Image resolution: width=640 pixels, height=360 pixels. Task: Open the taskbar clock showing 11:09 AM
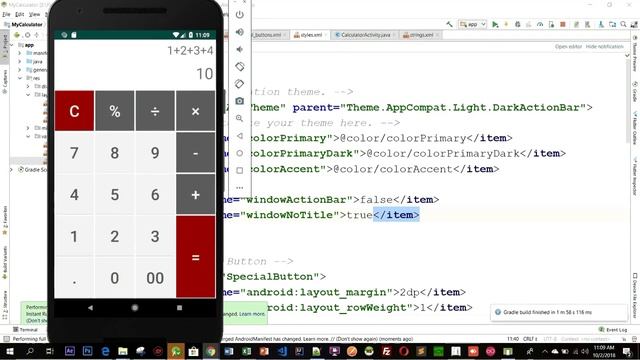(x=604, y=351)
